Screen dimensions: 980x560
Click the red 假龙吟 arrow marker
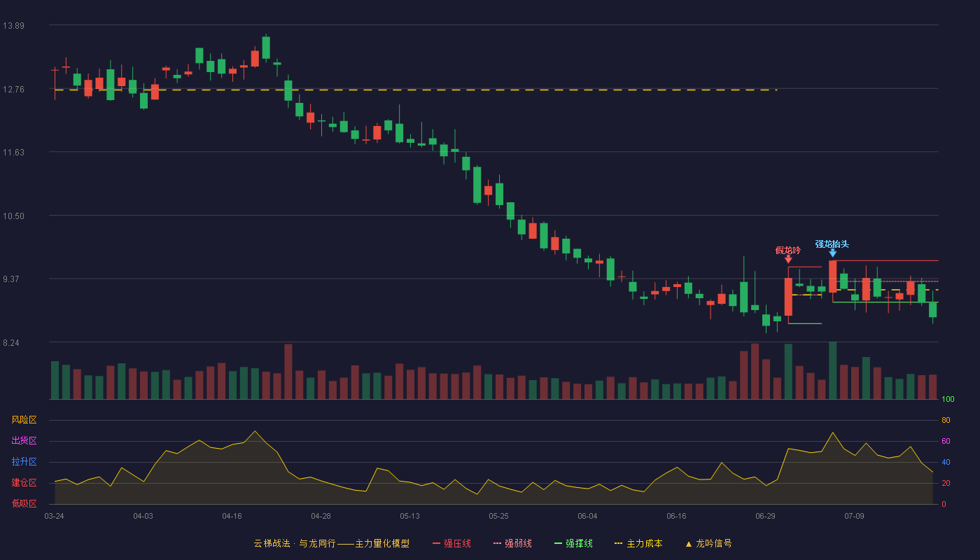point(788,260)
